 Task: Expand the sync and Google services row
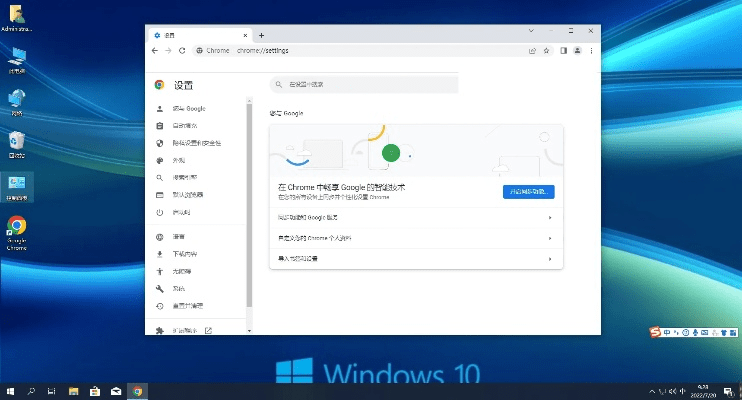416,218
